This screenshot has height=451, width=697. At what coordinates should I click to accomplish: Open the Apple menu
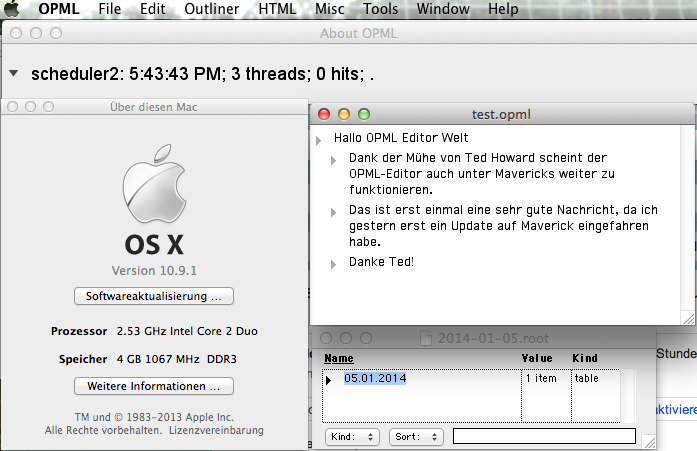click(x=12, y=8)
